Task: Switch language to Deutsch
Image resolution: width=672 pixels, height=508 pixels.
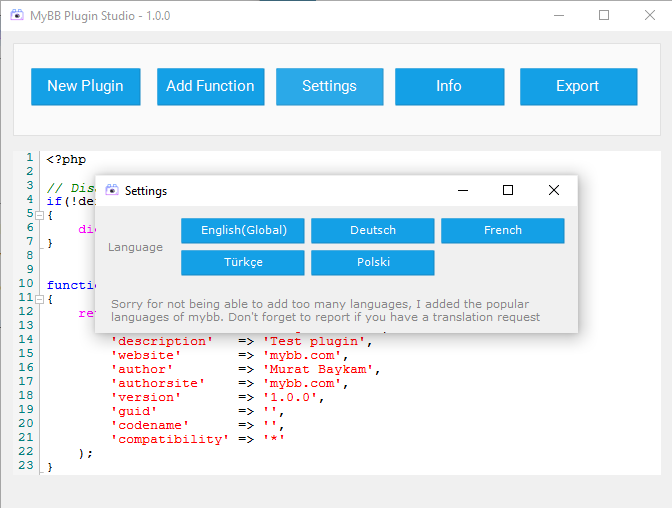Action: coord(372,230)
